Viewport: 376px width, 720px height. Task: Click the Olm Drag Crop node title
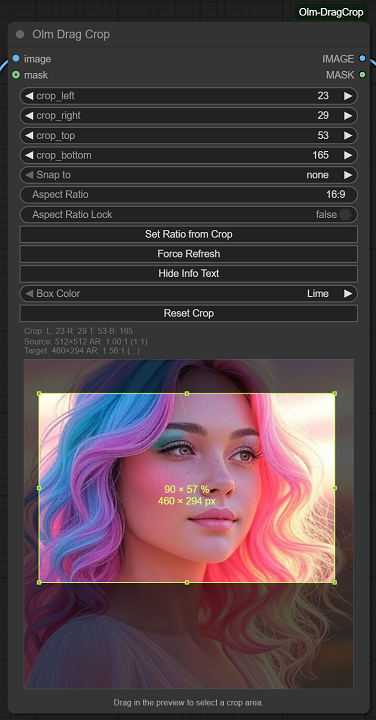[x=71, y=34]
